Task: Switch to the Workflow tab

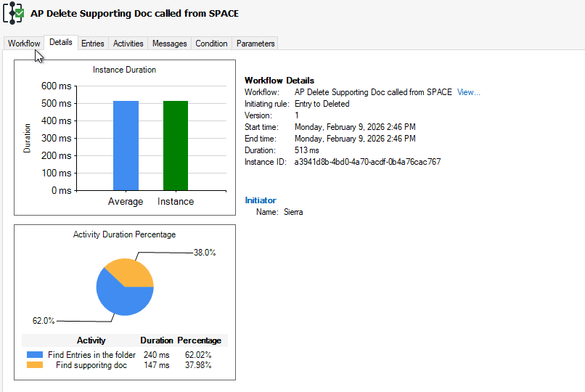Action: 24,44
